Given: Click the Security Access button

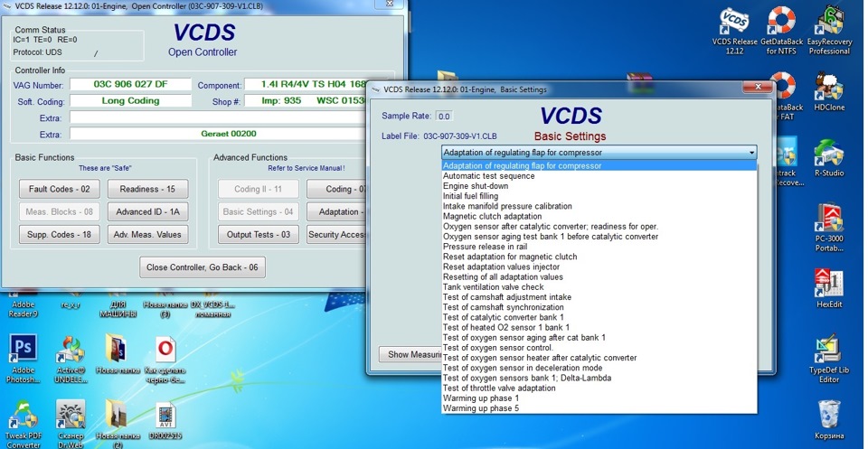Looking at the screenshot, I should (337, 235).
